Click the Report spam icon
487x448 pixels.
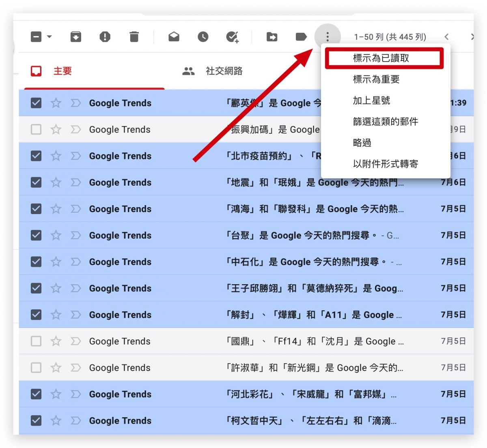point(105,37)
